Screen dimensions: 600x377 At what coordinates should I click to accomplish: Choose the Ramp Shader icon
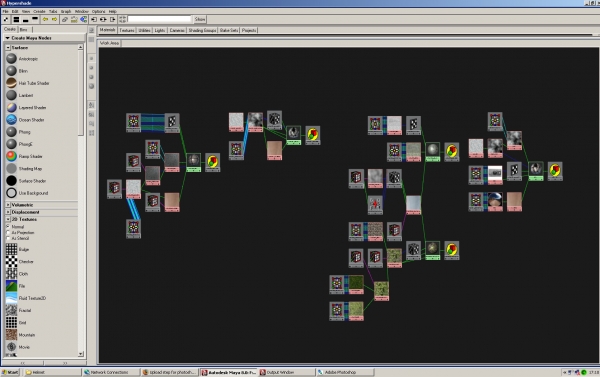point(11,156)
